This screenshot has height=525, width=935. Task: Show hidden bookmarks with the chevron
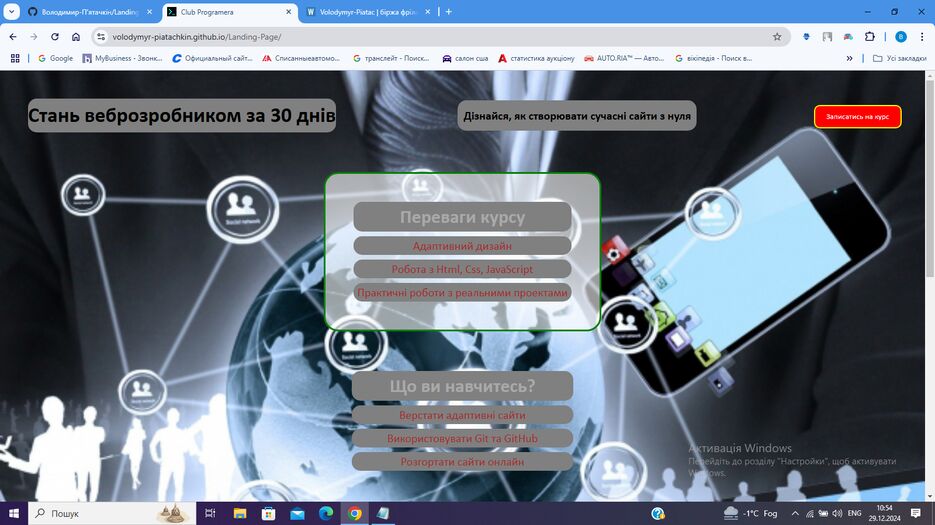click(x=849, y=58)
